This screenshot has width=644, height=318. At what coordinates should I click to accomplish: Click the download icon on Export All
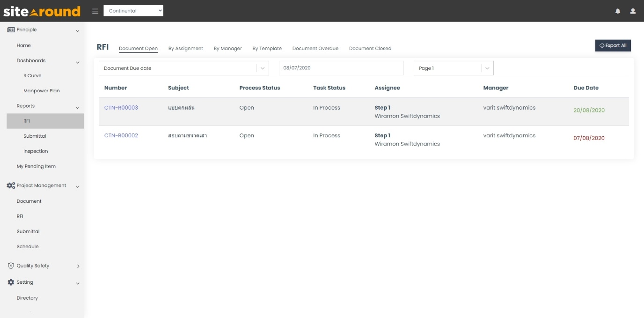point(601,45)
